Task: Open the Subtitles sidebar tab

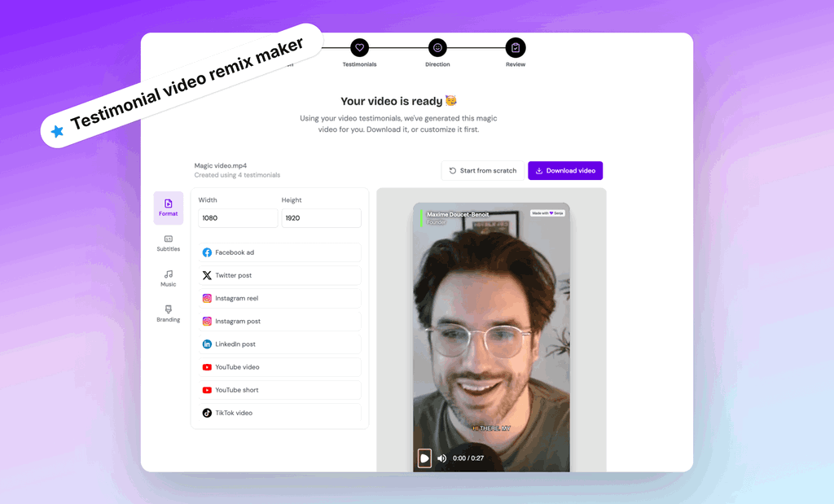Action: pyautogui.click(x=168, y=243)
